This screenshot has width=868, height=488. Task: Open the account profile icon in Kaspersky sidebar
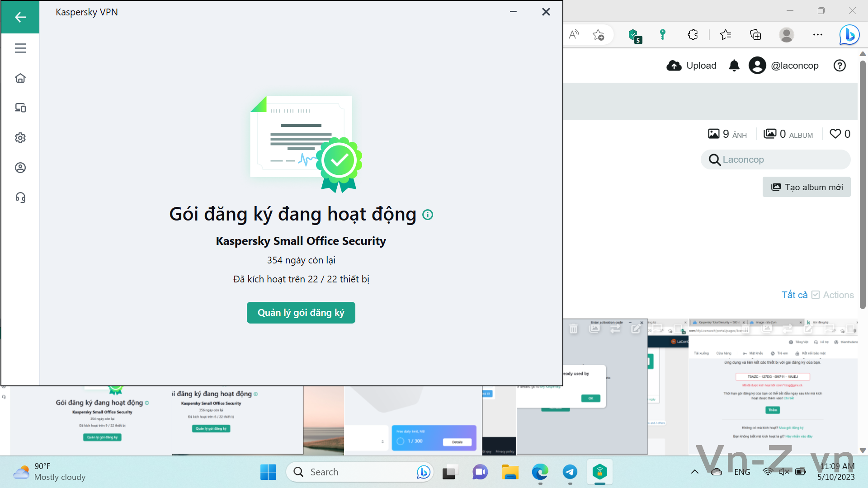click(x=20, y=168)
